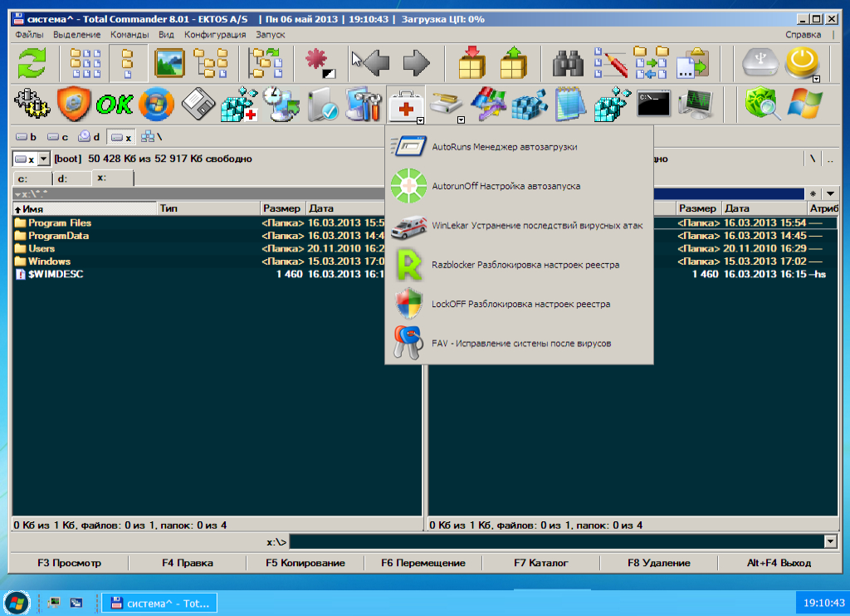
Task: Open the Конфигурация menu
Action: [215, 35]
